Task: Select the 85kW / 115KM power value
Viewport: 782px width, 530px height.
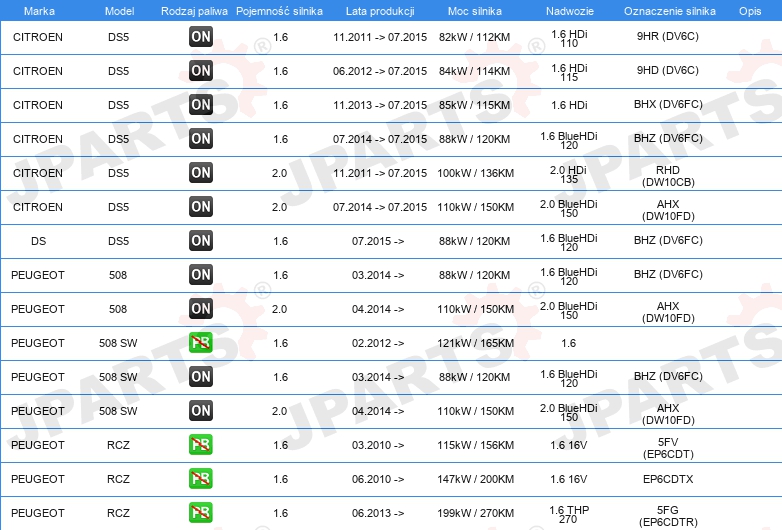Action: point(474,105)
